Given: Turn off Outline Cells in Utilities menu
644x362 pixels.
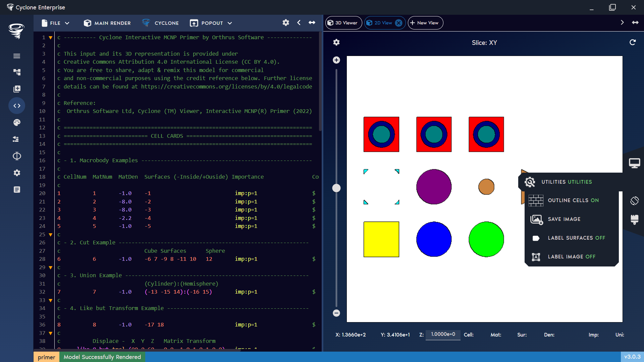Looking at the screenshot, I should (x=573, y=200).
